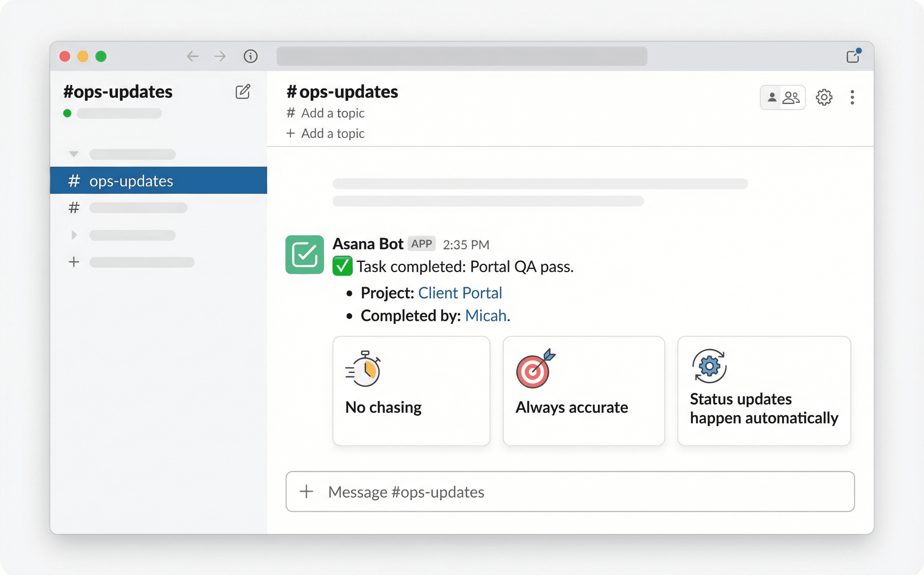The image size is (924, 575).
Task: Click the view members icon
Action: pyautogui.click(x=792, y=97)
